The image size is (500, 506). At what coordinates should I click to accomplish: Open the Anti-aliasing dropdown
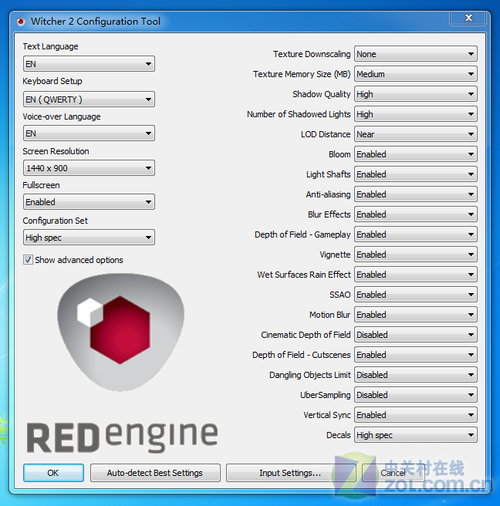click(416, 194)
